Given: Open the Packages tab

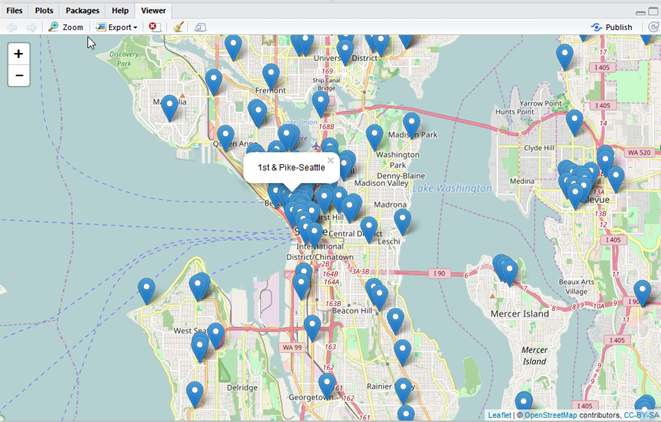Looking at the screenshot, I should [x=82, y=10].
